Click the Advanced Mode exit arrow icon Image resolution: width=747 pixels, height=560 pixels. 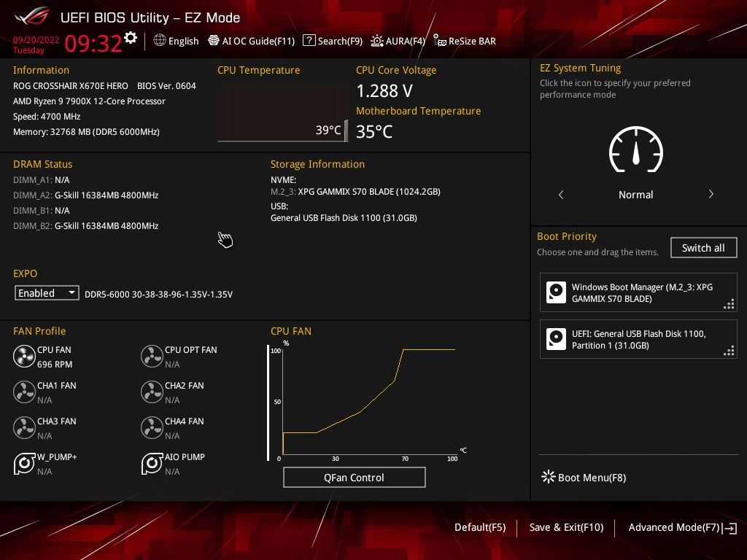tap(729, 528)
